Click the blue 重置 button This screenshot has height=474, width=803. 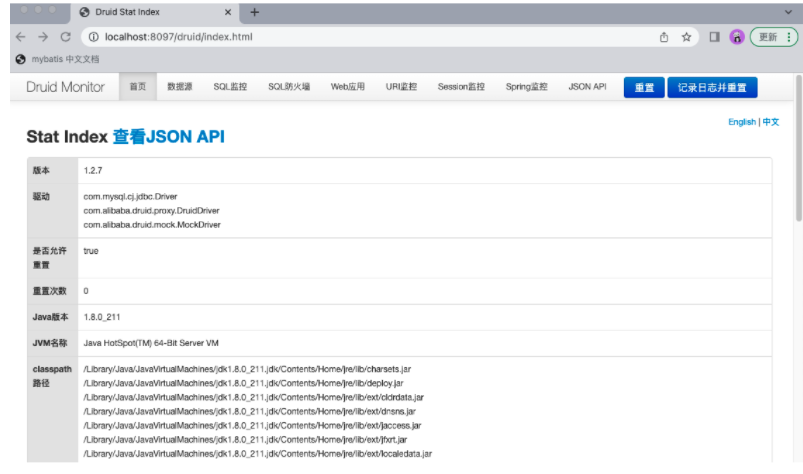click(644, 88)
